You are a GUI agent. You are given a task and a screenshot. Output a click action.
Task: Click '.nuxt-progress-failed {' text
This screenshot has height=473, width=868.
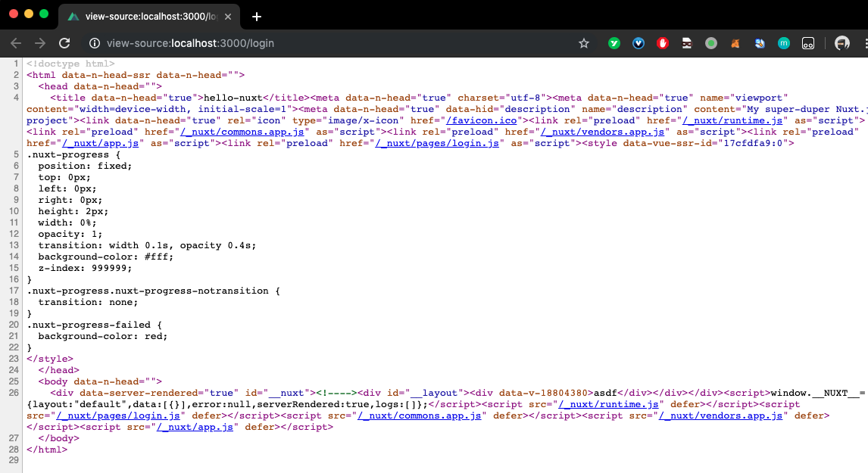94,325
